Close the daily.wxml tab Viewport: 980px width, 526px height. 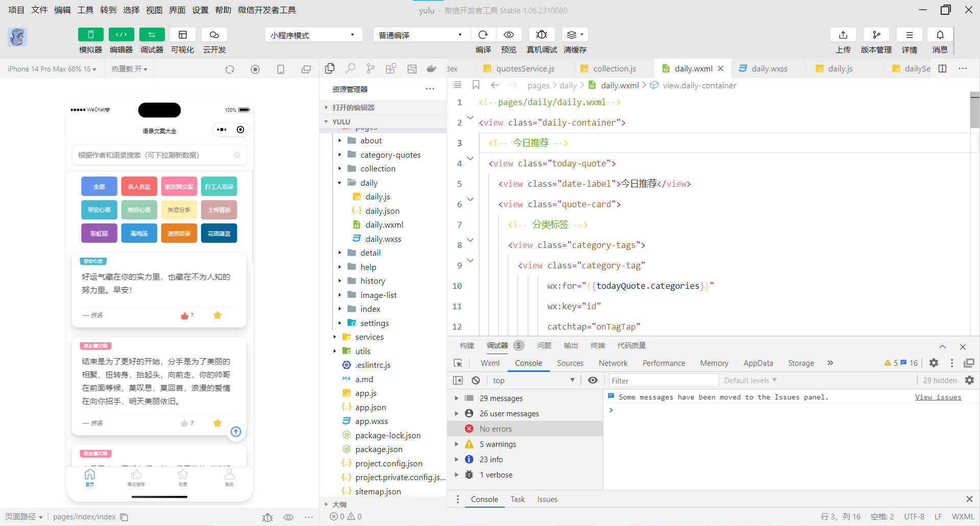point(721,68)
